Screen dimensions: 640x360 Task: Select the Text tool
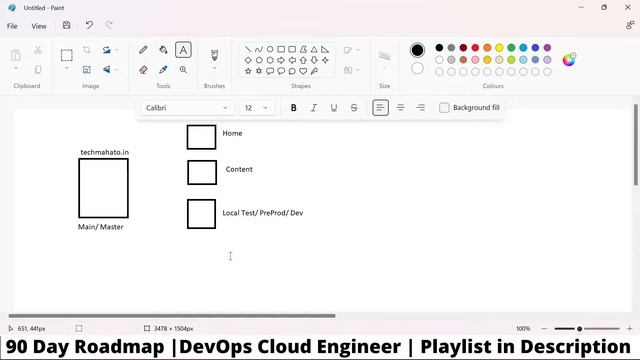click(x=183, y=50)
